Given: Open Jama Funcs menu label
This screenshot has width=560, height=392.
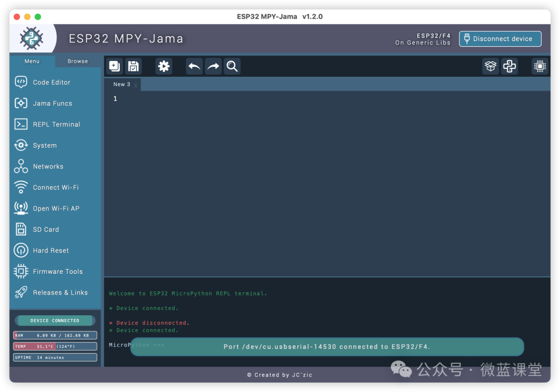Looking at the screenshot, I should pyautogui.click(x=52, y=103).
